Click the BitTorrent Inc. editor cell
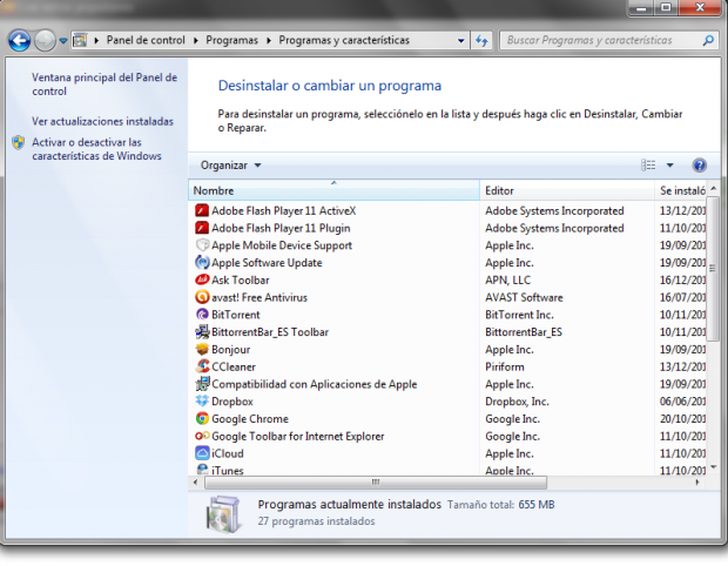728x566 pixels. 519,315
